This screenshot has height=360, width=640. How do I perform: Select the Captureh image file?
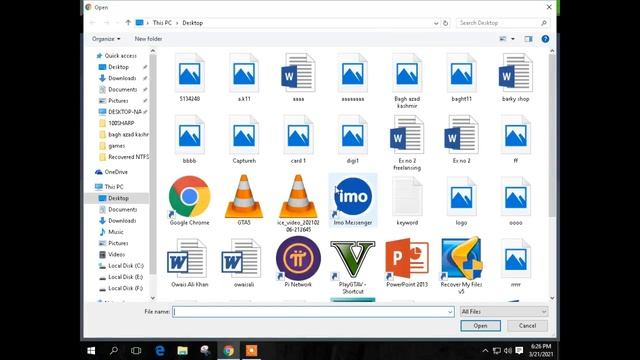(x=244, y=140)
